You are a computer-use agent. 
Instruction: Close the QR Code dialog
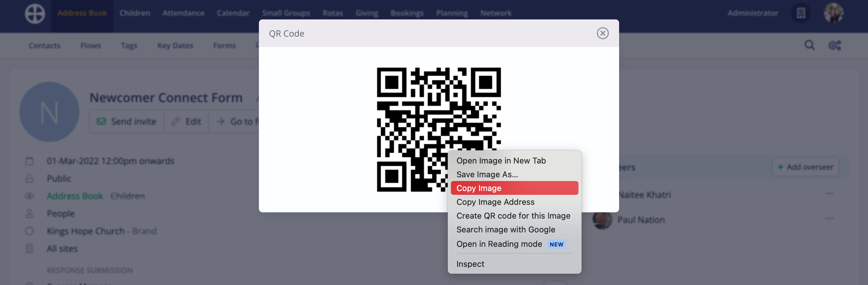[x=603, y=33]
